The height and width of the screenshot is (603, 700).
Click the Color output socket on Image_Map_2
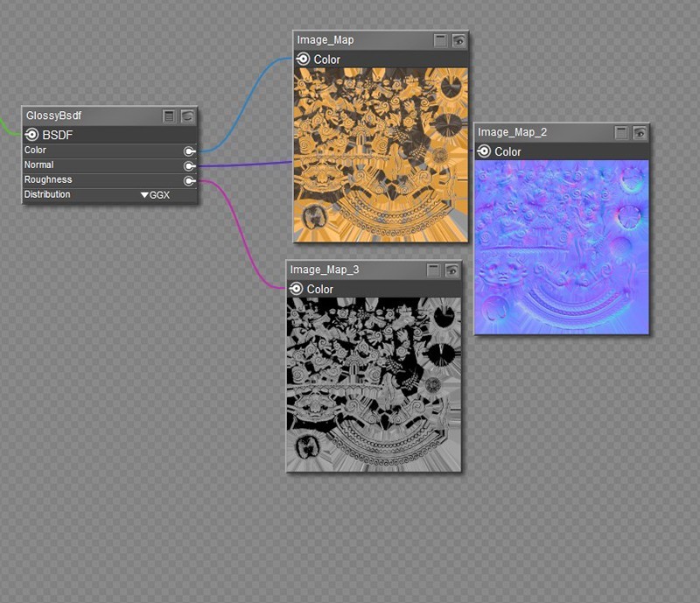pos(484,151)
